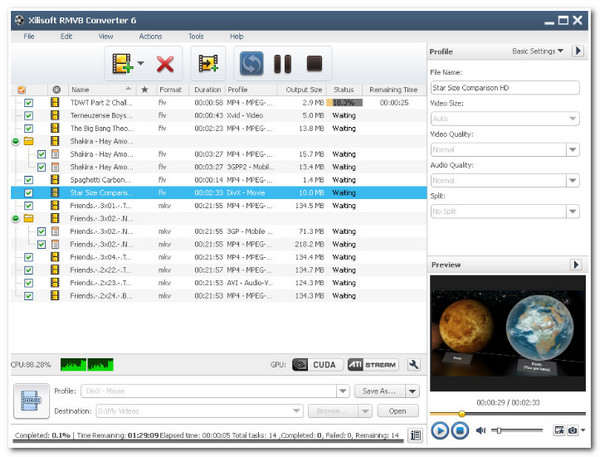600x457 pixels.
Task: Click the CUDA GPU button
Action: (317, 365)
